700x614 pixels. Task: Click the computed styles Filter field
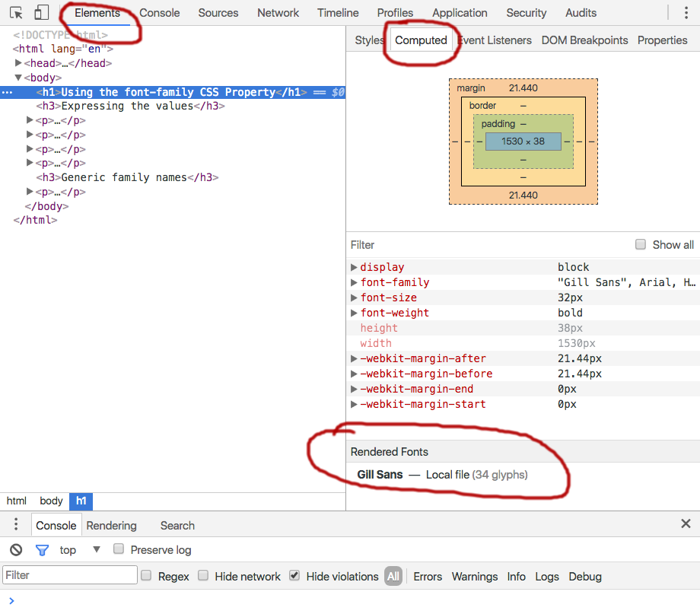point(488,245)
